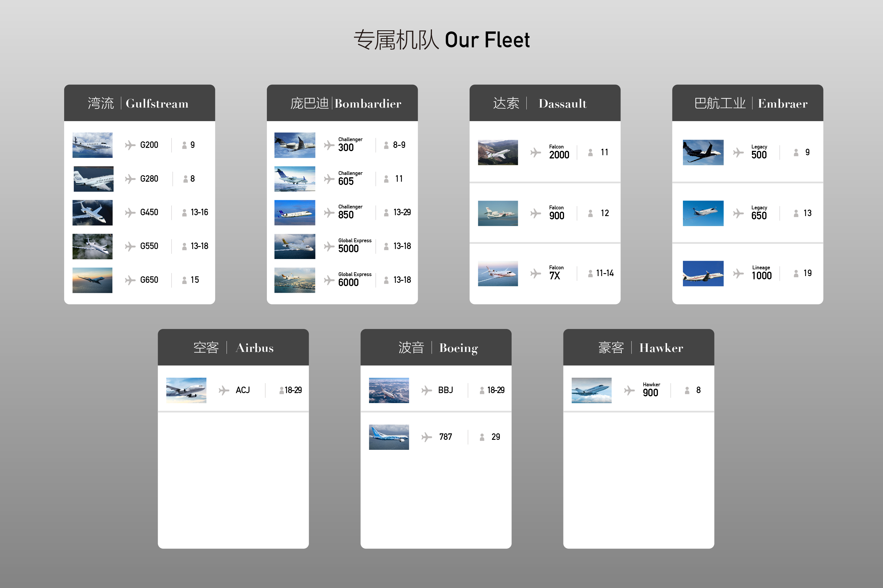
Task: Open the G450 aircraft photo
Action: pyautogui.click(x=92, y=213)
